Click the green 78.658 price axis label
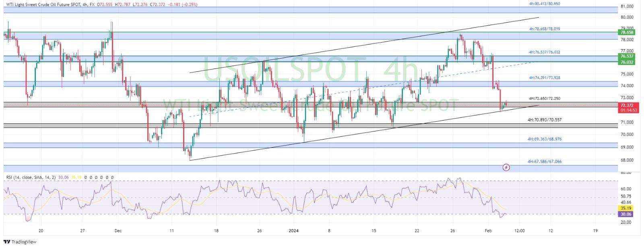This screenshot has width=644, height=248. [x=627, y=32]
